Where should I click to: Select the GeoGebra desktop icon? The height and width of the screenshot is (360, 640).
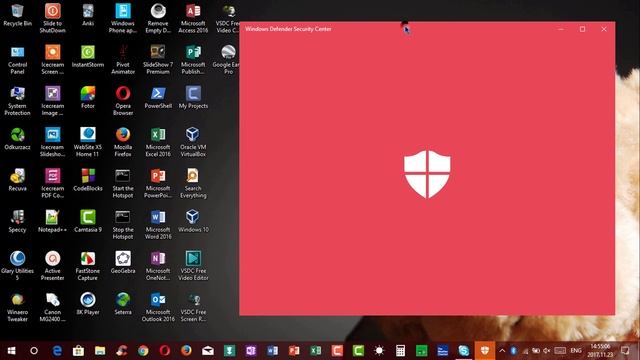[x=123, y=262]
